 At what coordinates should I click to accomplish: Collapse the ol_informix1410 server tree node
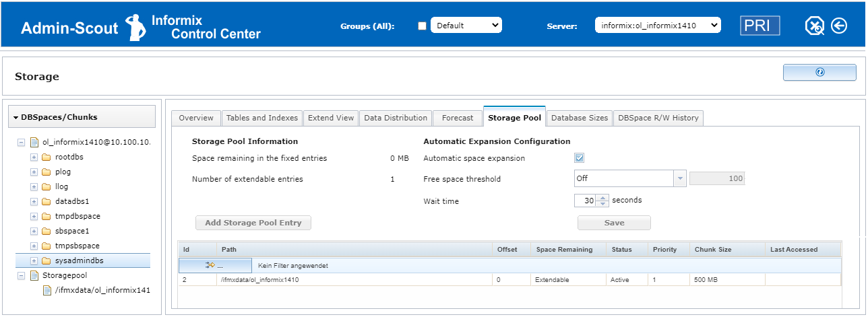point(21,142)
